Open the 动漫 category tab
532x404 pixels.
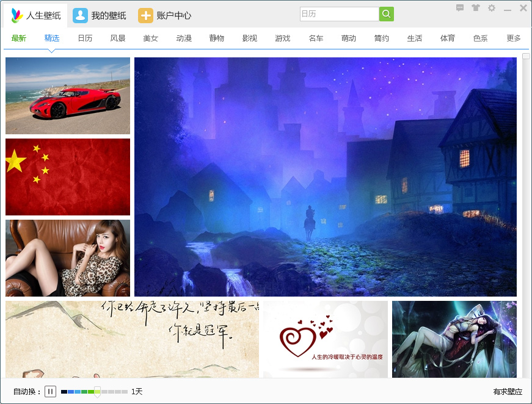184,38
